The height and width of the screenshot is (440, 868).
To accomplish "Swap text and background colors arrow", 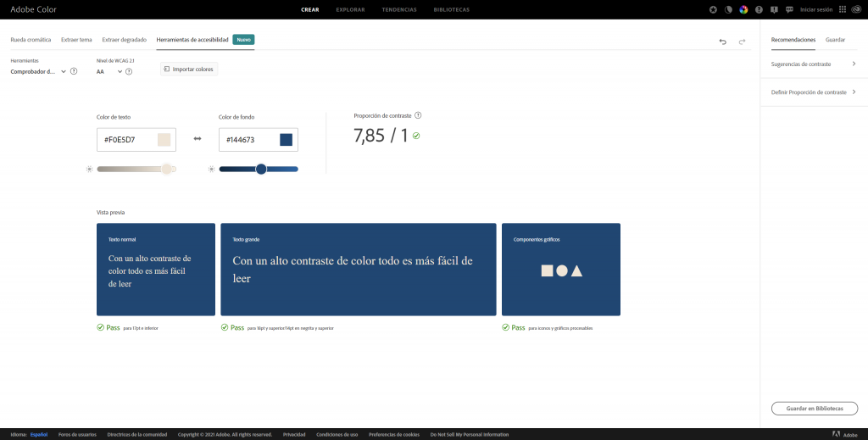I will 197,139.
